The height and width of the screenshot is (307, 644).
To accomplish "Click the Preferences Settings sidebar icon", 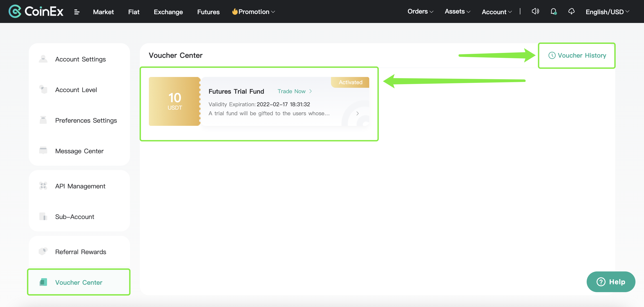I will point(43,120).
